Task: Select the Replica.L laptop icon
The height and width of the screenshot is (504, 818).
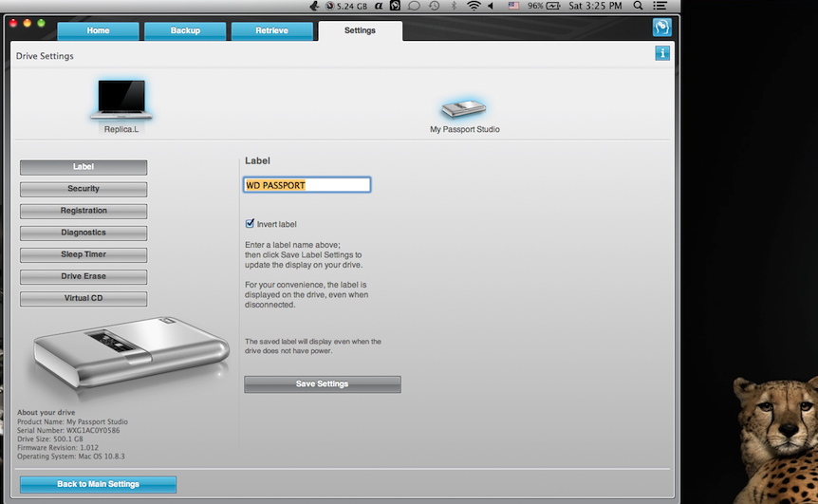Action: [121, 101]
